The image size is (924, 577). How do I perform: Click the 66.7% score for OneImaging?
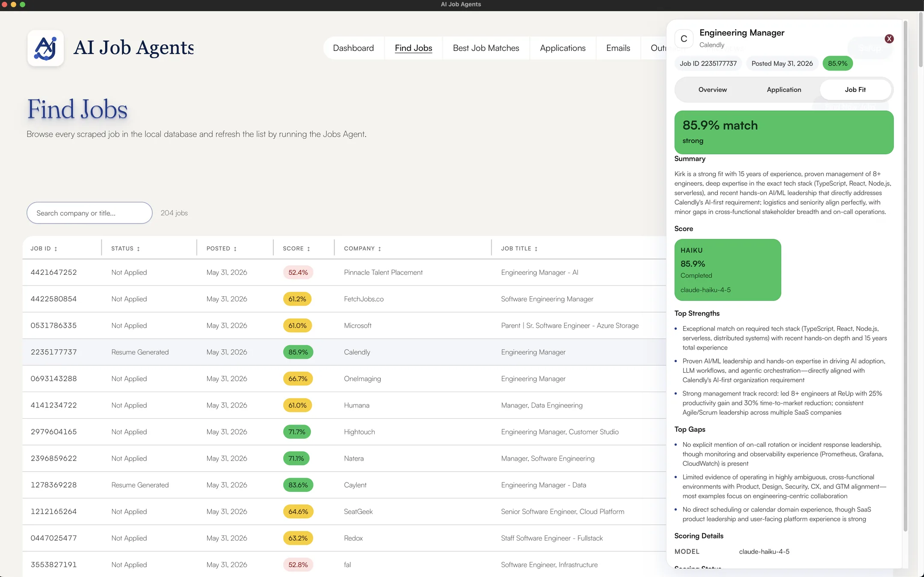[x=298, y=379]
